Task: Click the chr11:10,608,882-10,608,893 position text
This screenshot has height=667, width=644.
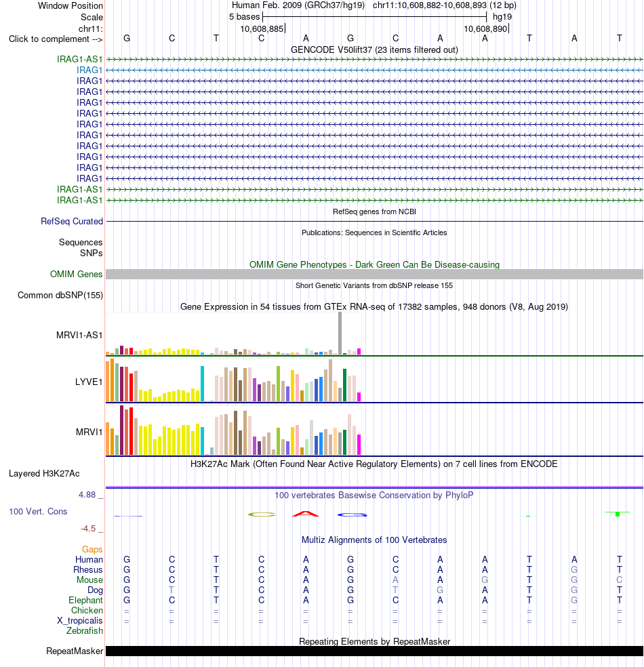Action: pyautogui.click(x=445, y=5)
